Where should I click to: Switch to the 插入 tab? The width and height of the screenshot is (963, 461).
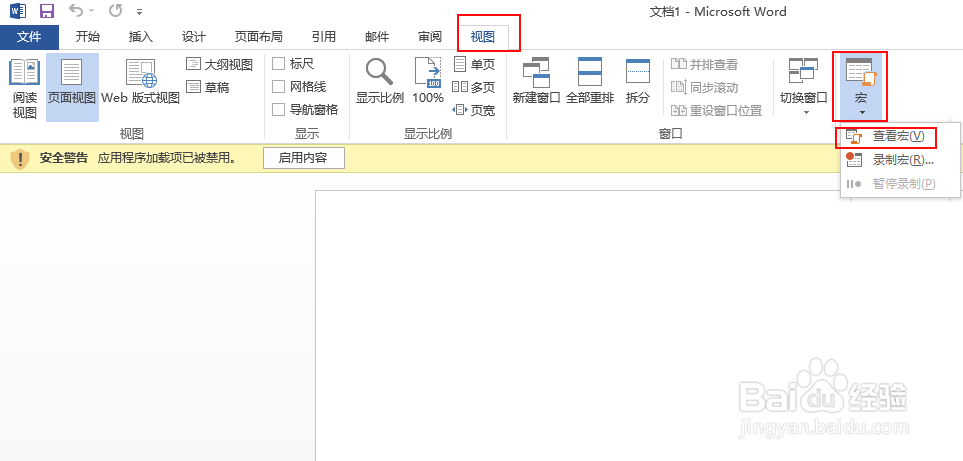coord(141,37)
